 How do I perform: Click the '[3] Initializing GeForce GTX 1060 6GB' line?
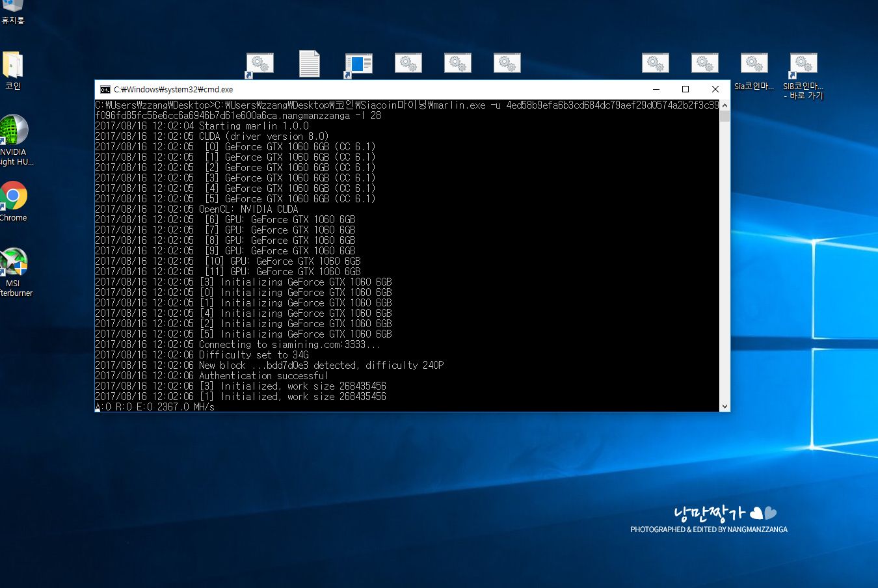click(243, 282)
